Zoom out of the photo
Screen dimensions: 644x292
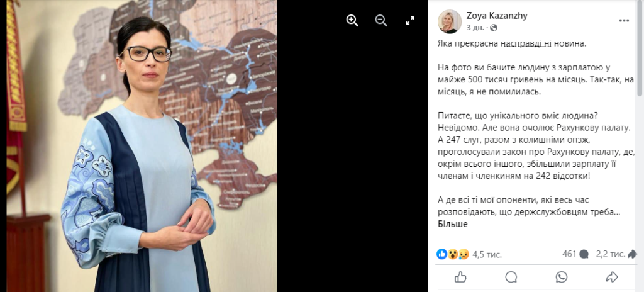tap(381, 21)
